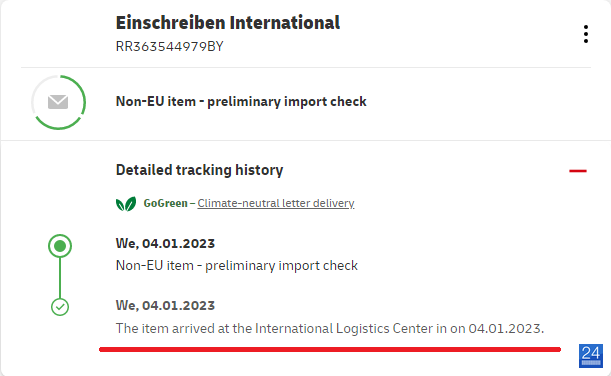
Task: Open the three-dot options menu
Action: tap(586, 34)
